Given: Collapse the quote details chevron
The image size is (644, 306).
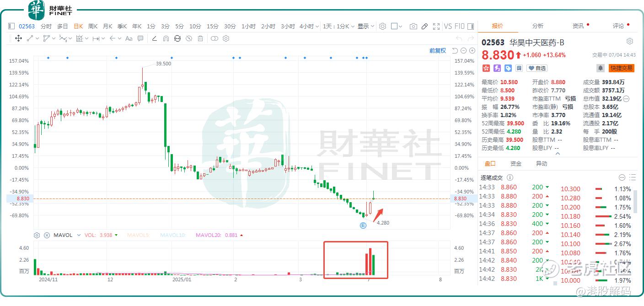Looking at the screenshot, I should pyautogui.click(x=557, y=154).
